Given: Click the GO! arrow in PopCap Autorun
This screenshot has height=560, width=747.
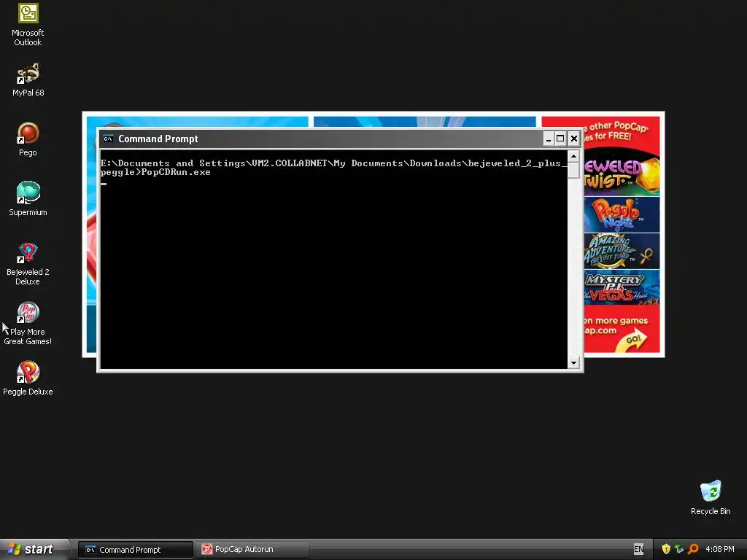Looking at the screenshot, I should 632,341.
